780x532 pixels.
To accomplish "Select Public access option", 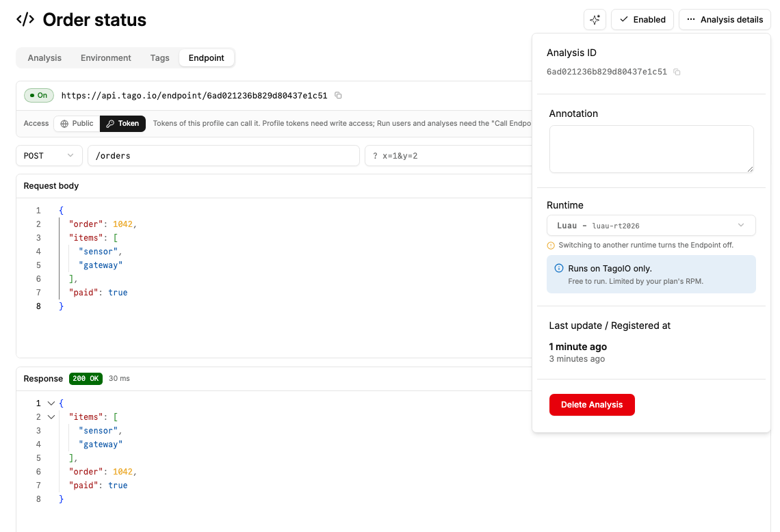I will [x=77, y=123].
